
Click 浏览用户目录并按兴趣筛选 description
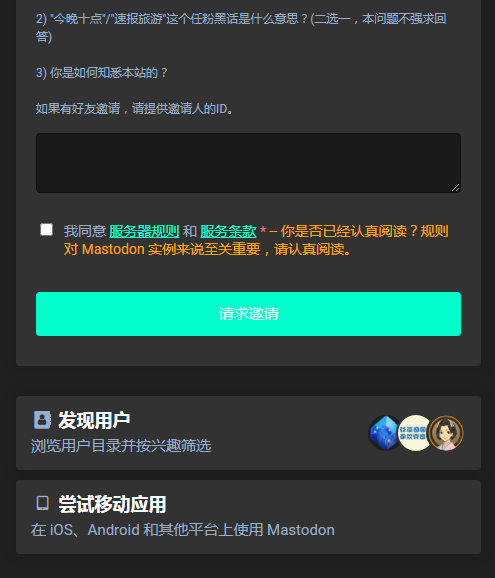click(x=121, y=446)
